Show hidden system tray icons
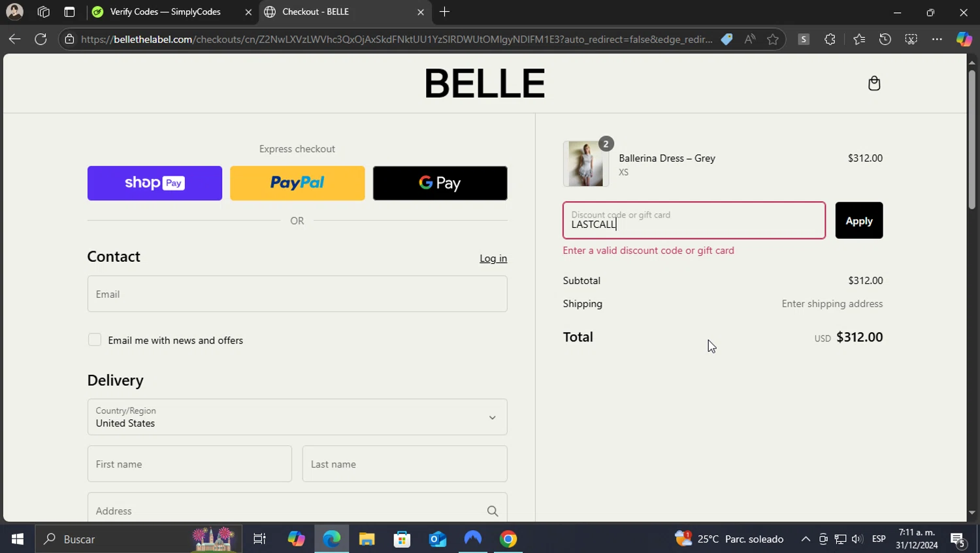Viewport: 980px width, 553px height. tap(806, 539)
